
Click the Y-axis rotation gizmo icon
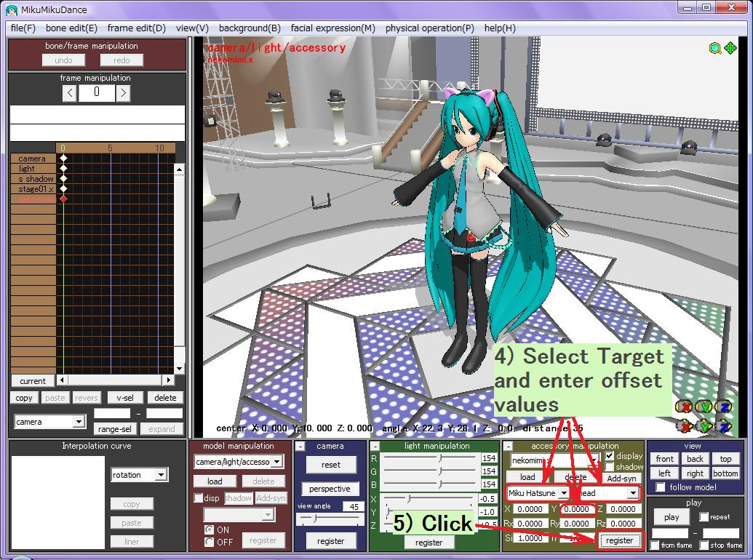tap(704, 407)
